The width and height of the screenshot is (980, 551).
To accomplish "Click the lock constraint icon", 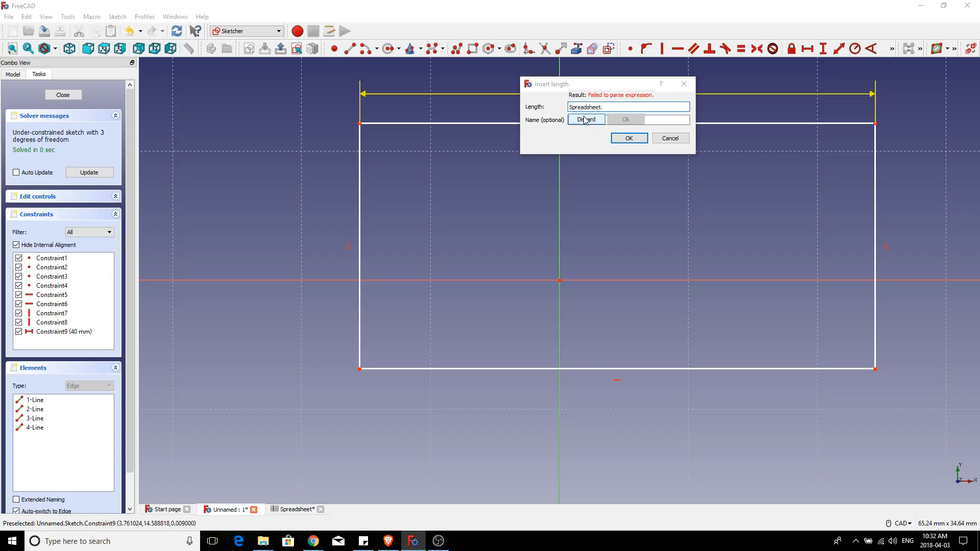I will pos(791,48).
